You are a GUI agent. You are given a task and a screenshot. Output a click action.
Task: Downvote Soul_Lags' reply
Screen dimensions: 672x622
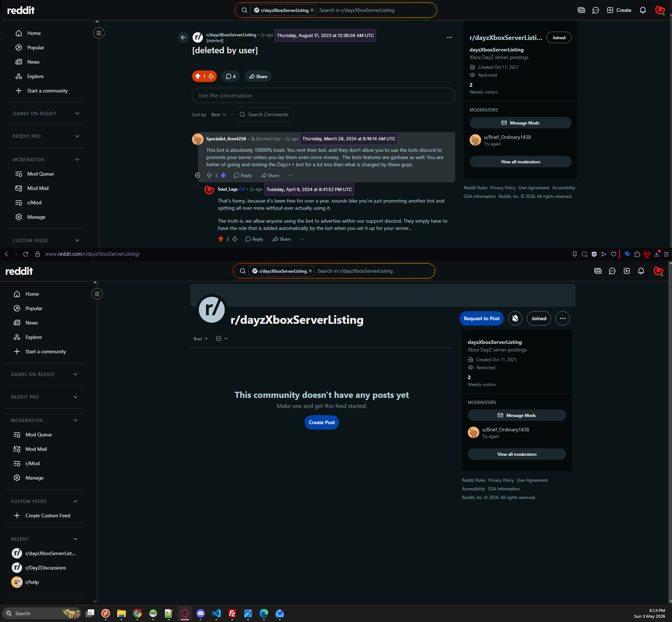pos(235,239)
